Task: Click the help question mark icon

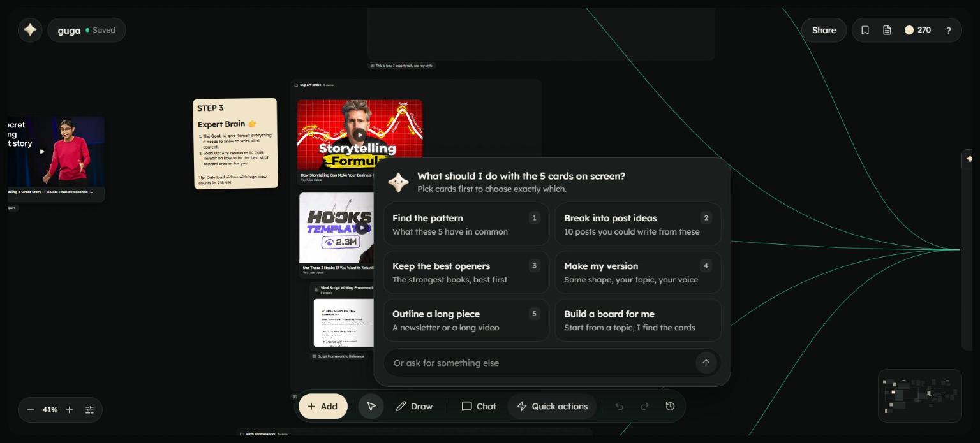Action: click(948, 30)
